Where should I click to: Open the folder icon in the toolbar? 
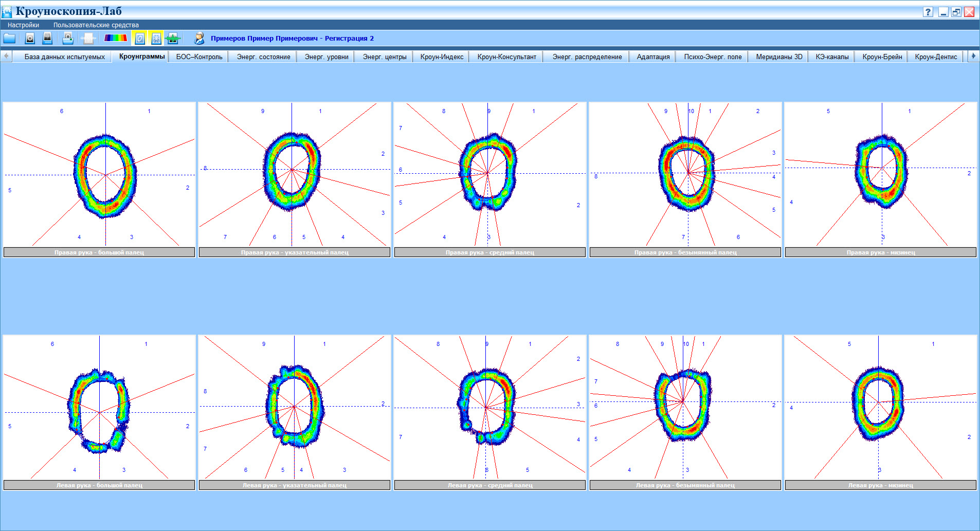click(10, 38)
